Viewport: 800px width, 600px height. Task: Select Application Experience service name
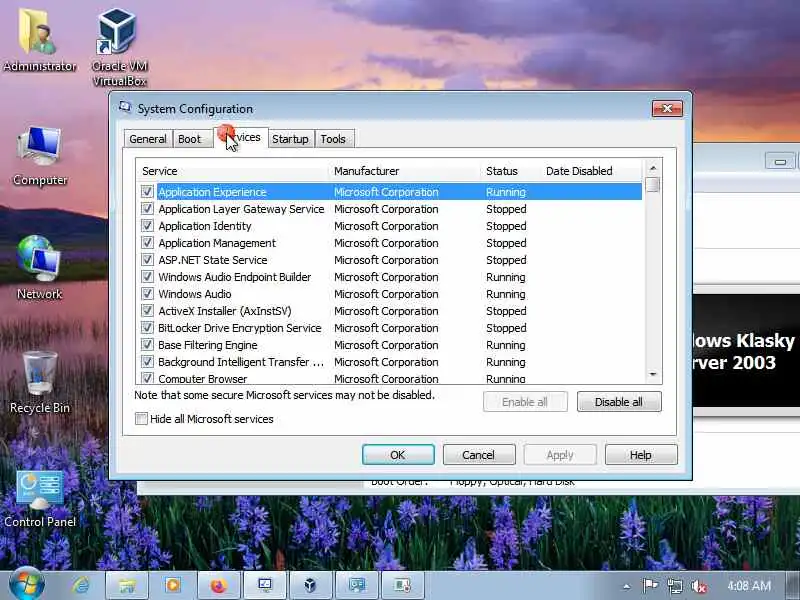click(212, 192)
